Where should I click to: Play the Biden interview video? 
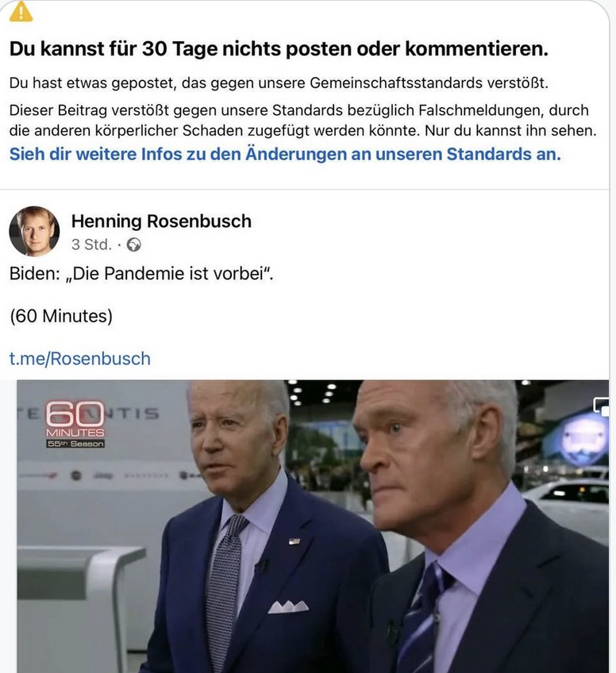(x=313, y=526)
